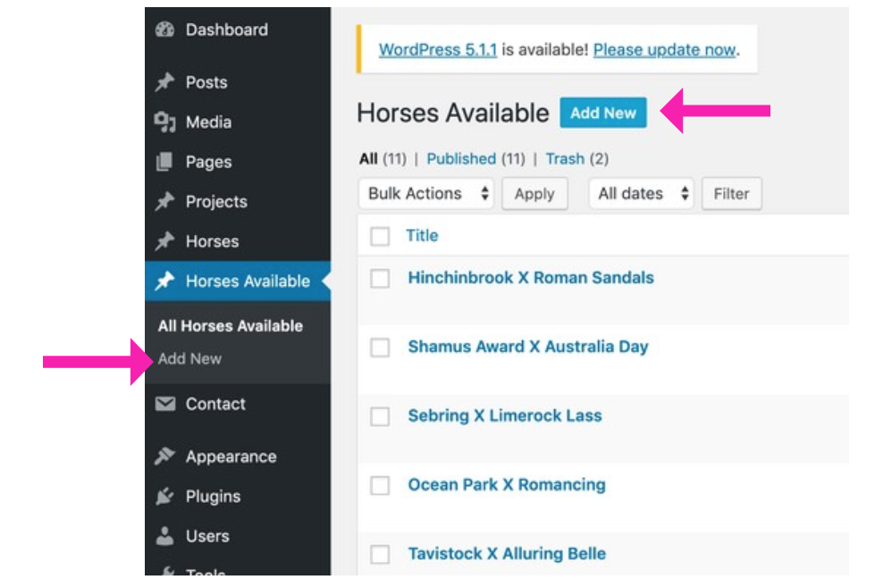Tick the checkbox for Sebring X Limerock Lass
This screenshot has height=588, width=892.
click(380, 416)
